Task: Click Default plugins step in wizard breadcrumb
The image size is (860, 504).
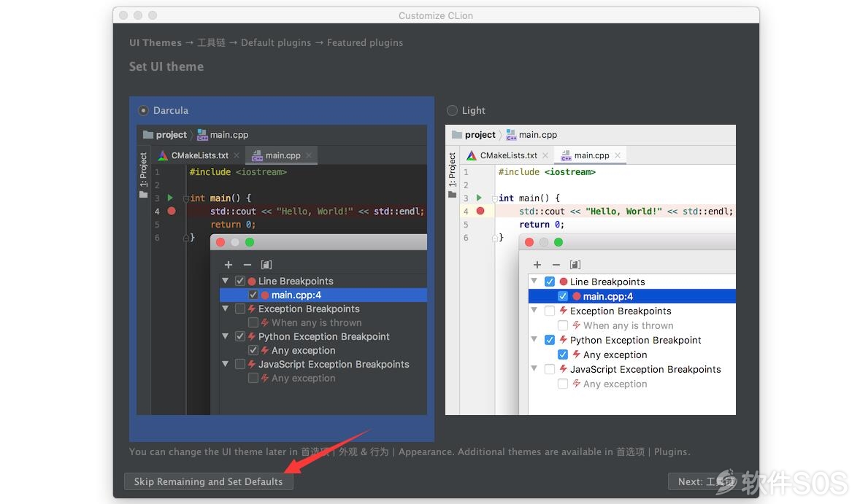Action: [276, 43]
